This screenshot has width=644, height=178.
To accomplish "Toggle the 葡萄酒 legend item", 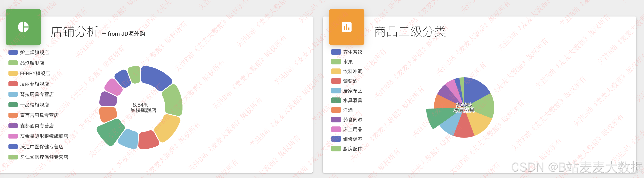I will (x=344, y=81).
